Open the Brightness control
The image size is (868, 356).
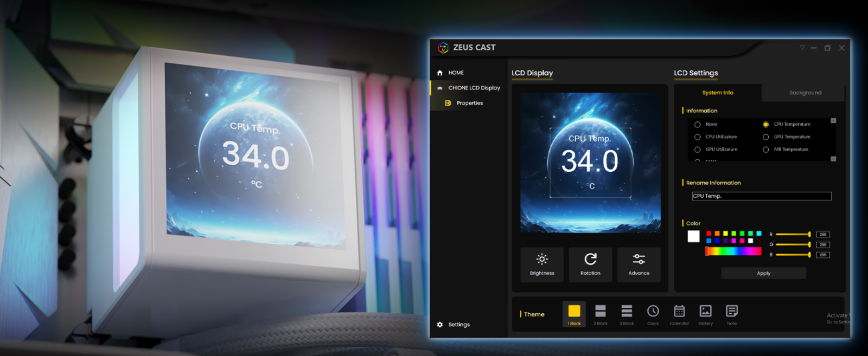coord(541,264)
